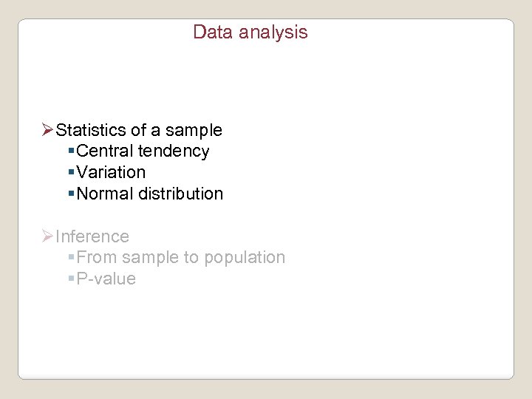
Task: Click the arrow bullet before Inference
Action: [48, 236]
